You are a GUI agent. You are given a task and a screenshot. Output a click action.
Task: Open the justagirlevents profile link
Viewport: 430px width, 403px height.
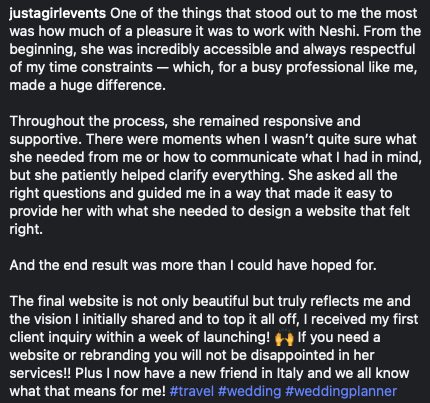tap(57, 14)
